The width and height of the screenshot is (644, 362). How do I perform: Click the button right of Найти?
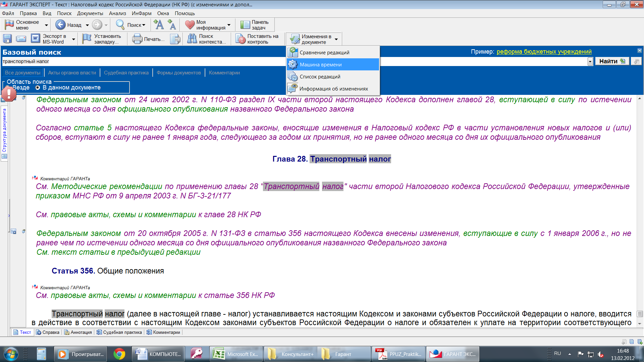pos(636,61)
